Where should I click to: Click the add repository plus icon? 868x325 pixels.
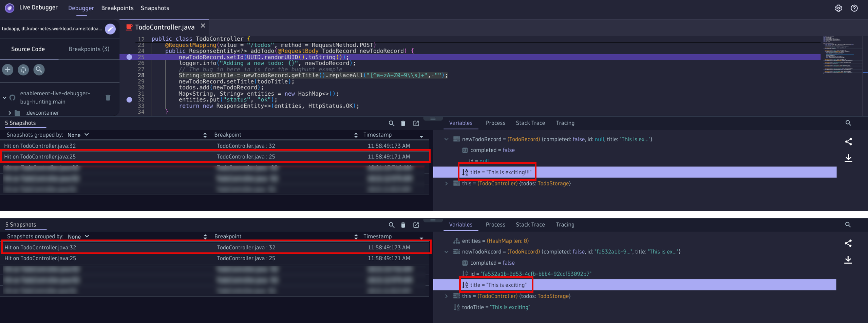[8, 70]
